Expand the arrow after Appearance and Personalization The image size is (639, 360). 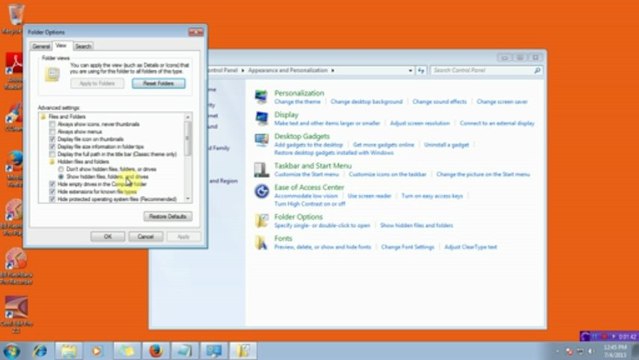click(x=333, y=71)
